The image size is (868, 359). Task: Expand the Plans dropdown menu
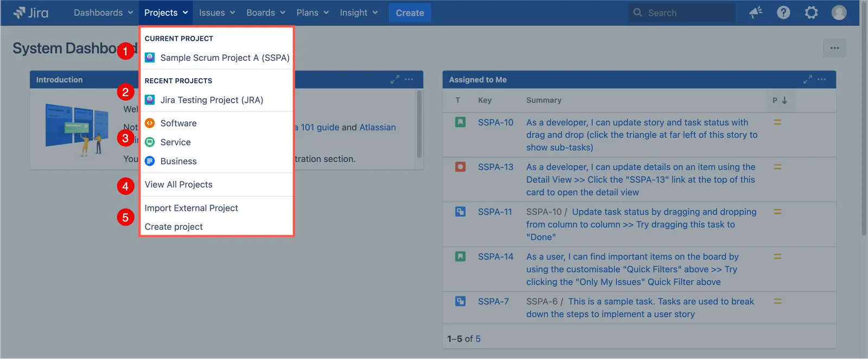(x=312, y=12)
